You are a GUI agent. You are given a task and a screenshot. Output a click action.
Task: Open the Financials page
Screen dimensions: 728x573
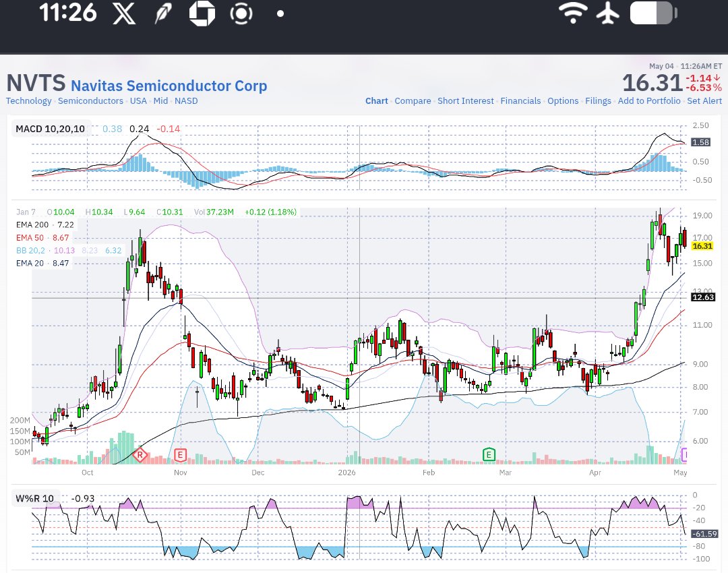tap(520, 100)
